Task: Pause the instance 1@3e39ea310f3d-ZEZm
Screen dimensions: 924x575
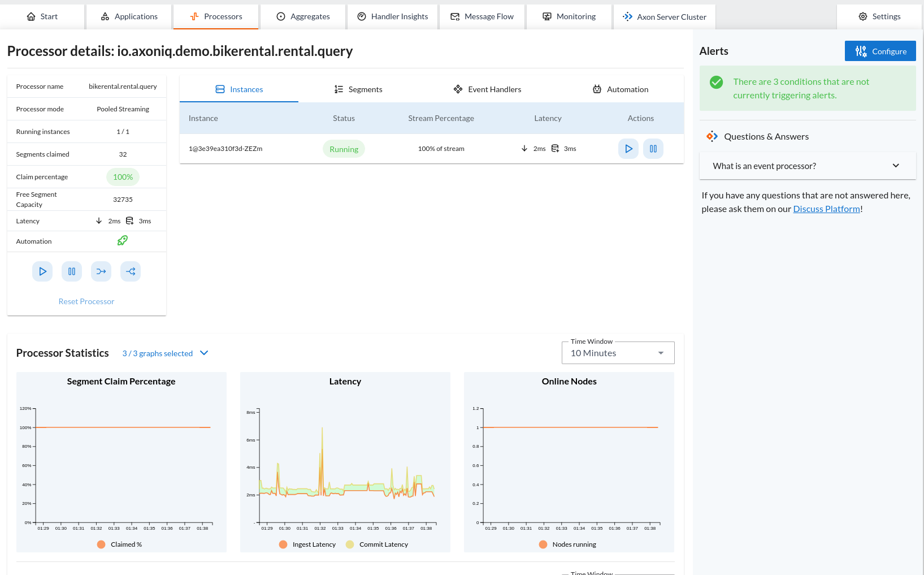Action: (653, 149)
